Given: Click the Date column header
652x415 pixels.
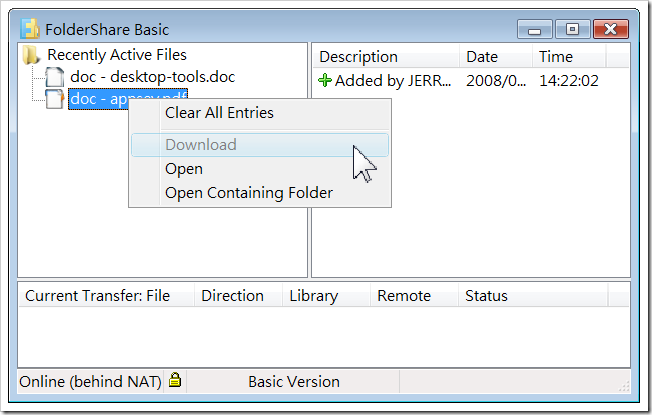Looking at the screenshot, I should pos(496,57).
